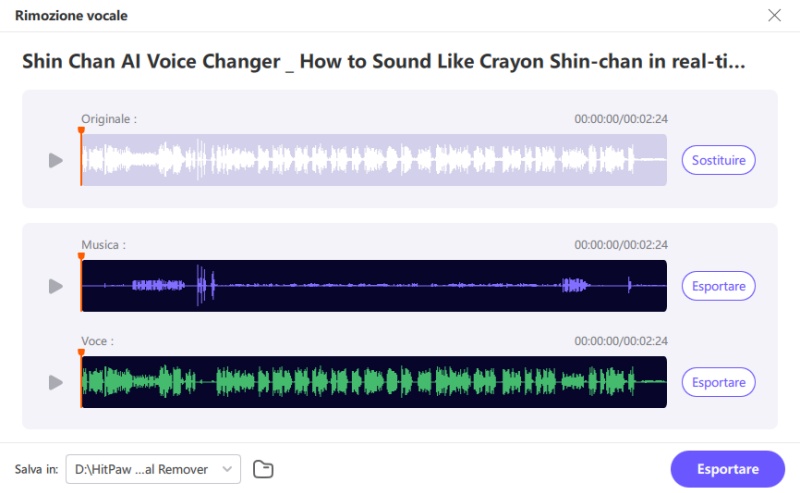Select the Voce playhead marker

81,353
